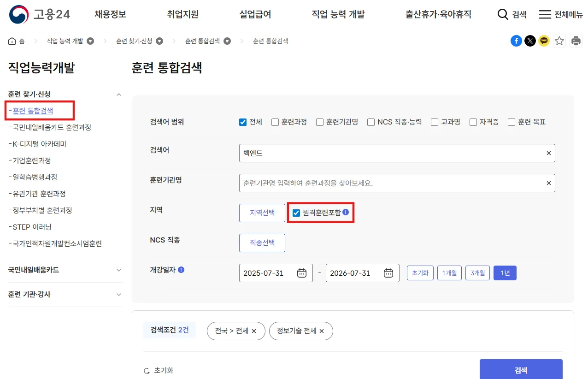
Task: Expand the 국민내일배움카드 sidebar section
Action: coord(119,270)
